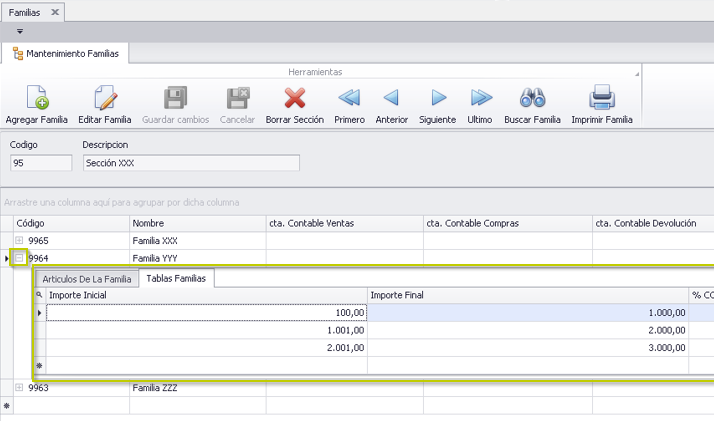Image resolution: width=714 pixels, height=421 pixels.
Task: Advance to next record with Siguiente
Action: pos(438,97)
